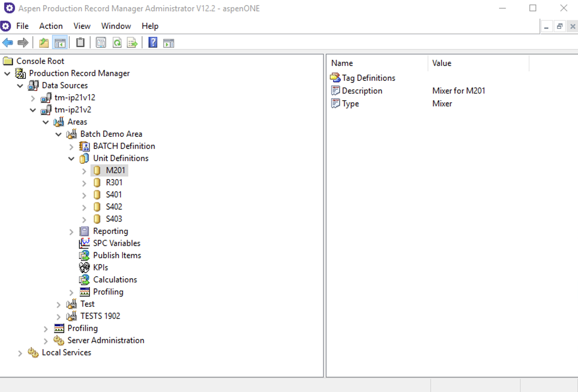Open Help with the question mark icon
Image resolution: width=578 pixels, height=392 pixels.
pyautogui.click(x=153, y=43)
